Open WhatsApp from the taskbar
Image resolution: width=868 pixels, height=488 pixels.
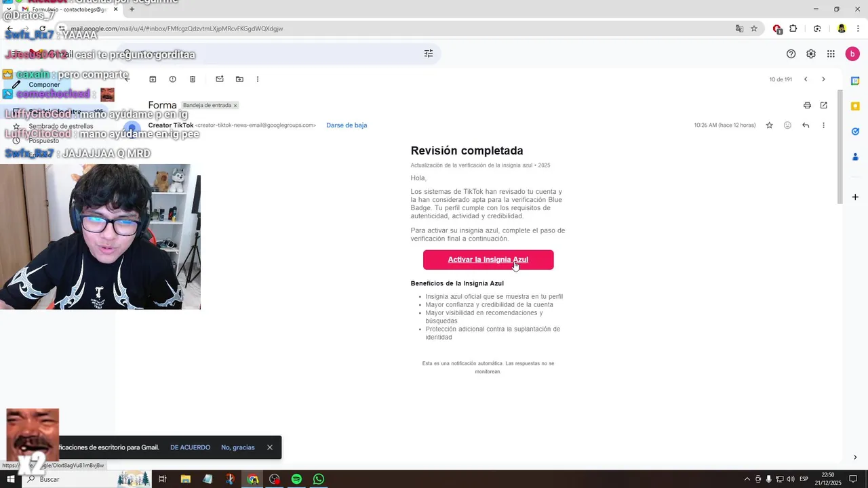pyautogui.click(x=319, y=479)
